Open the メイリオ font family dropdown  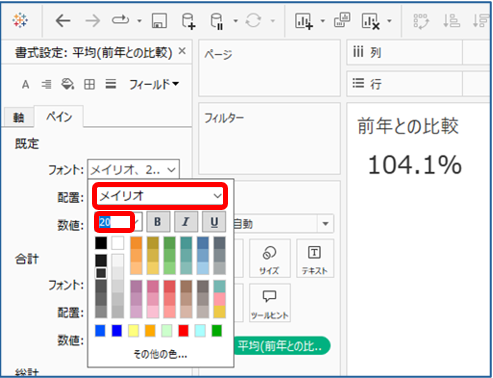coord(160,196)
